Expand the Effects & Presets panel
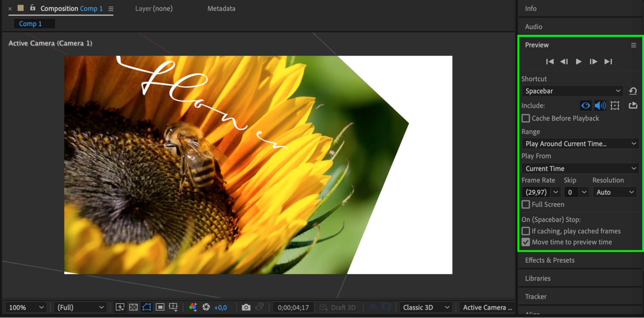This screenshot has width=644, height=318. coord(550,260)
